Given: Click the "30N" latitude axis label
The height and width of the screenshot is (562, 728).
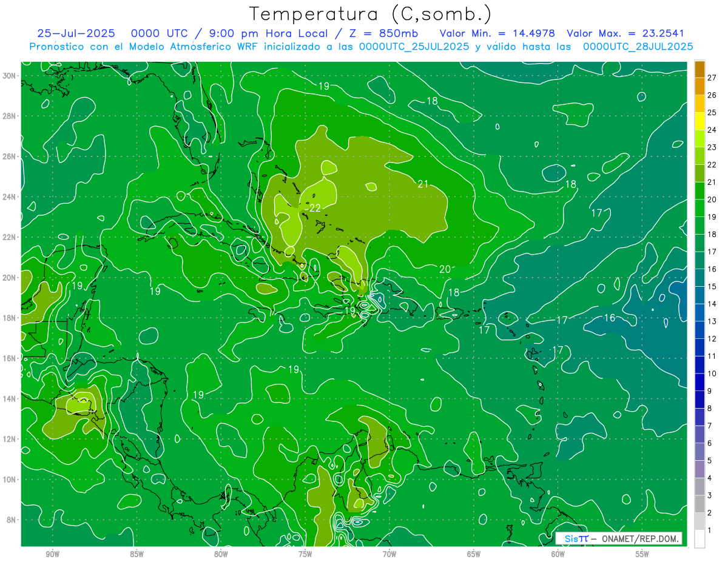Looking at the screenshot, I should tap(10, 76).
